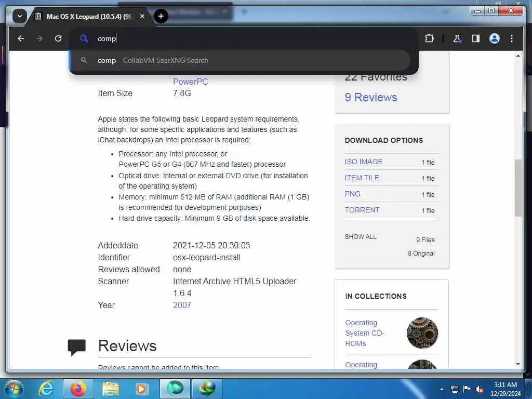Open Chrome Labs flask icon
Screen dimensions: 532x399
[x=457, y=38]
